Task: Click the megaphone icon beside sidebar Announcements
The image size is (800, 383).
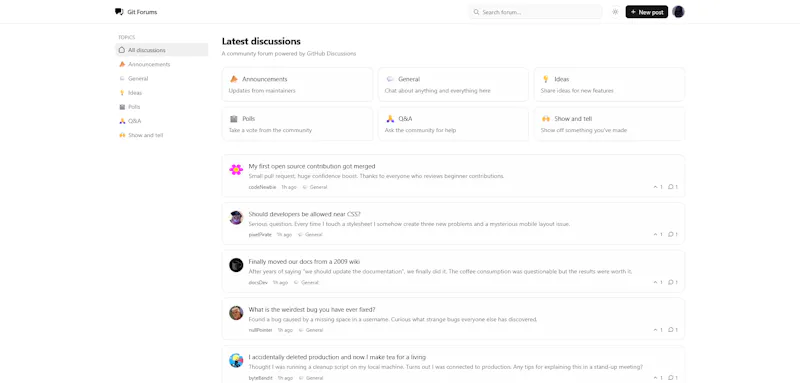Action: click(x=122, y=64)
